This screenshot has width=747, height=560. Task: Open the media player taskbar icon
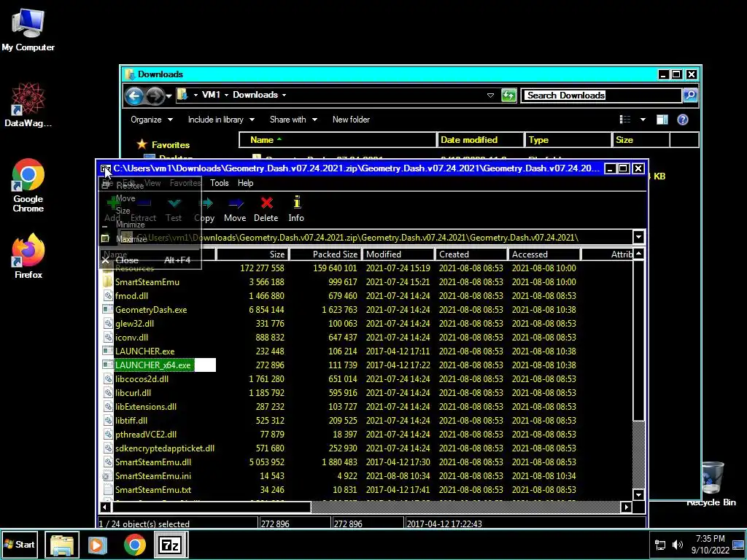[97, 545]
